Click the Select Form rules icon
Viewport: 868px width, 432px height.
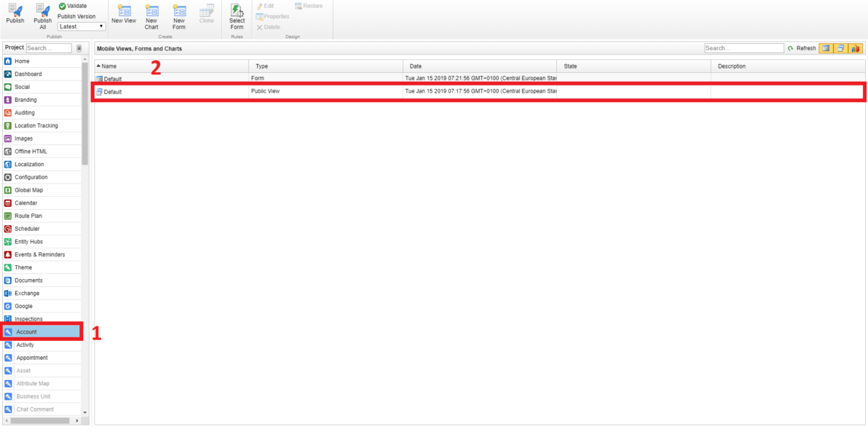pyautogui.click(x=237, y=15)
